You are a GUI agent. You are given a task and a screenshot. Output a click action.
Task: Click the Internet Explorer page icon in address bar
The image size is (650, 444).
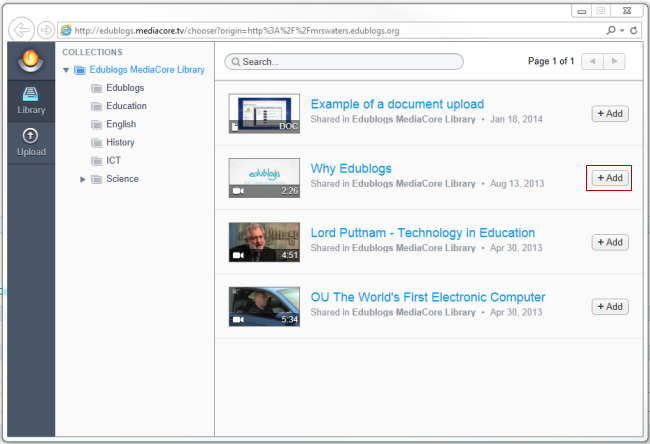coord(66,30)
